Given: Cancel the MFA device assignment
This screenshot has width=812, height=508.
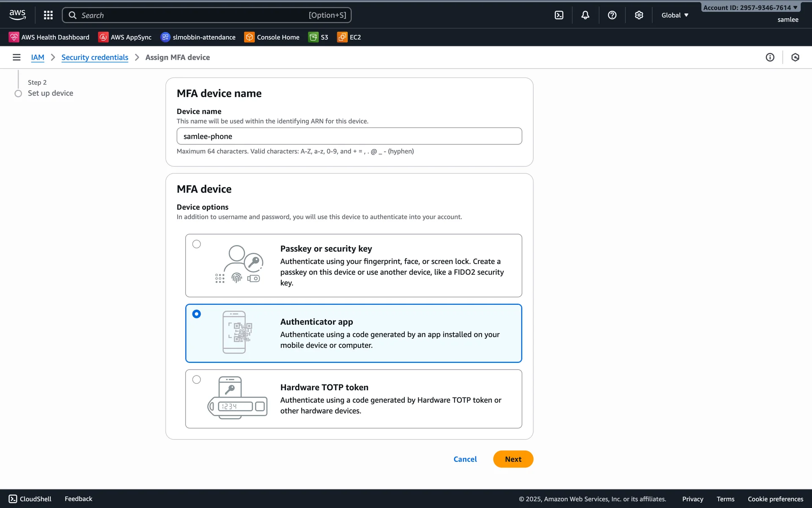Looking at the screenshot, I should tap(465, 459).
